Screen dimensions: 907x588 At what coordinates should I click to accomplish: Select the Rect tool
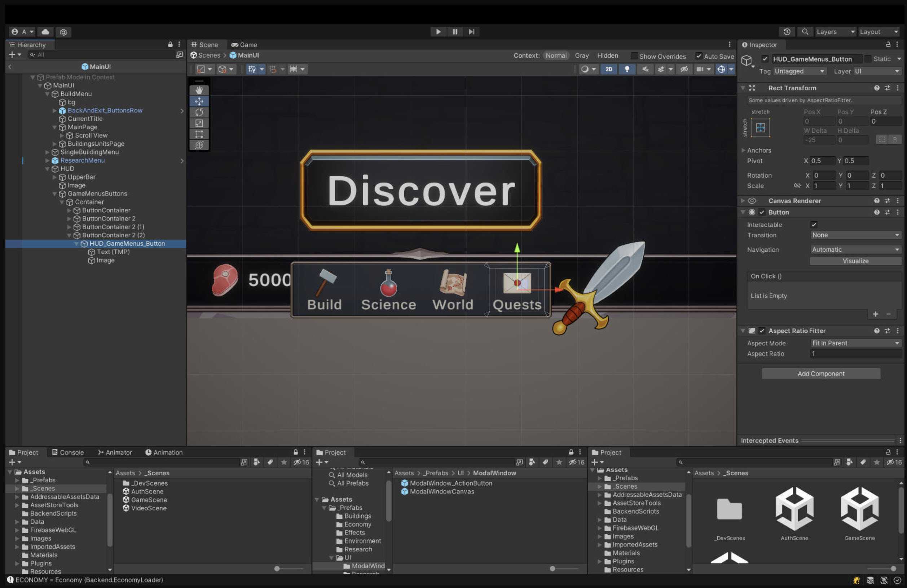[199, 134]
